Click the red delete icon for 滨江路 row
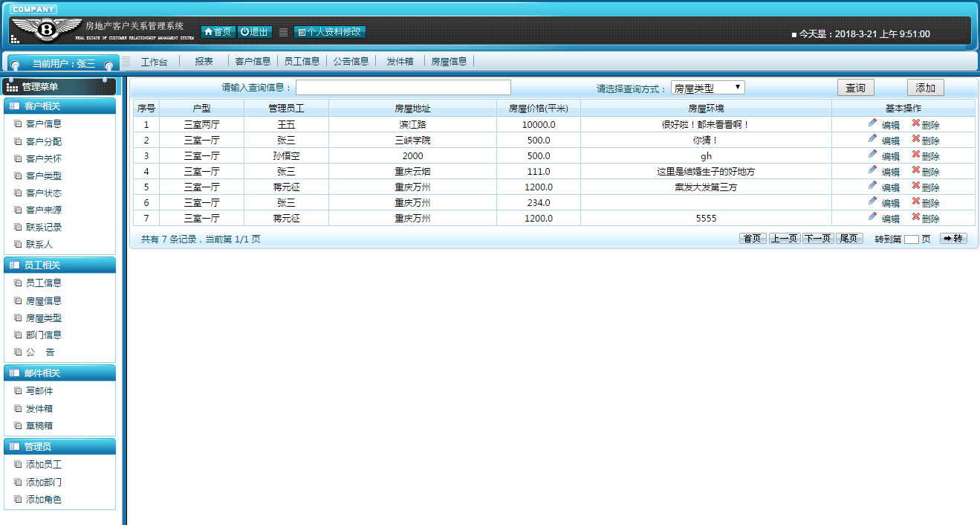 (916, 123)
